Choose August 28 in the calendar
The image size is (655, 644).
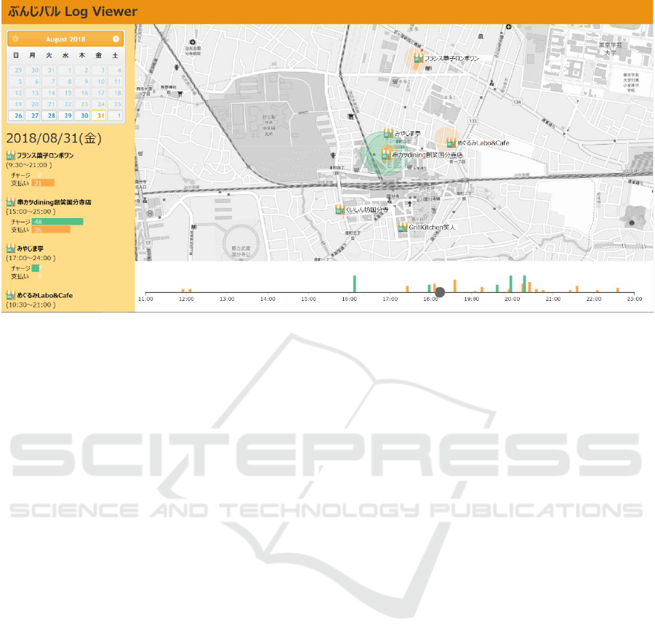(x=49, y=116)
